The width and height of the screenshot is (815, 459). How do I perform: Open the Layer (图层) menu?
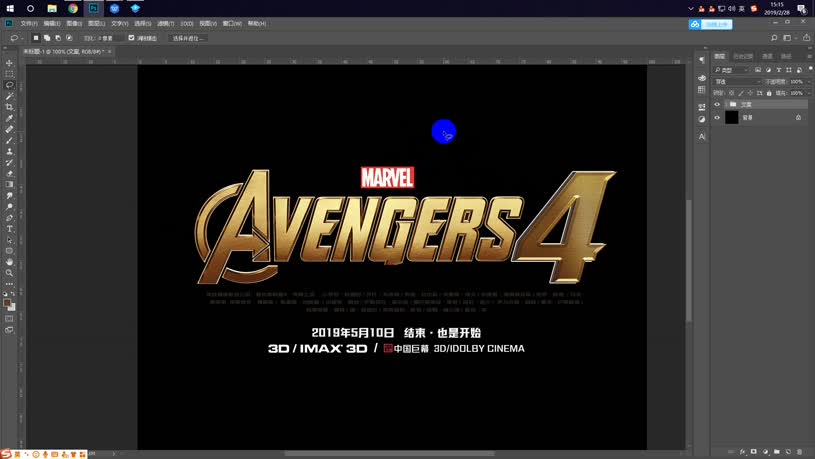click(x=96, y=23)
